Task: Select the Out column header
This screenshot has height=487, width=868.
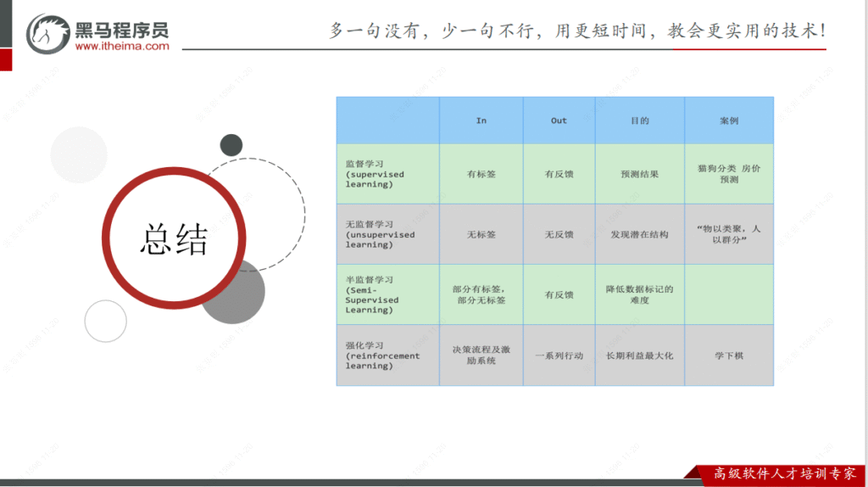Action: [559, 120]
